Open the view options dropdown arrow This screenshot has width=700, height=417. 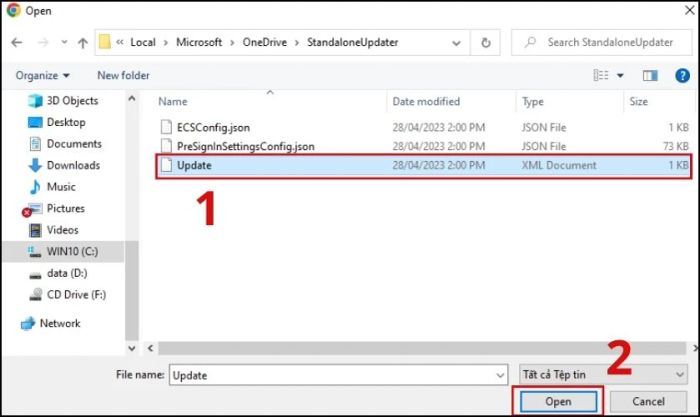coord(620,76)
